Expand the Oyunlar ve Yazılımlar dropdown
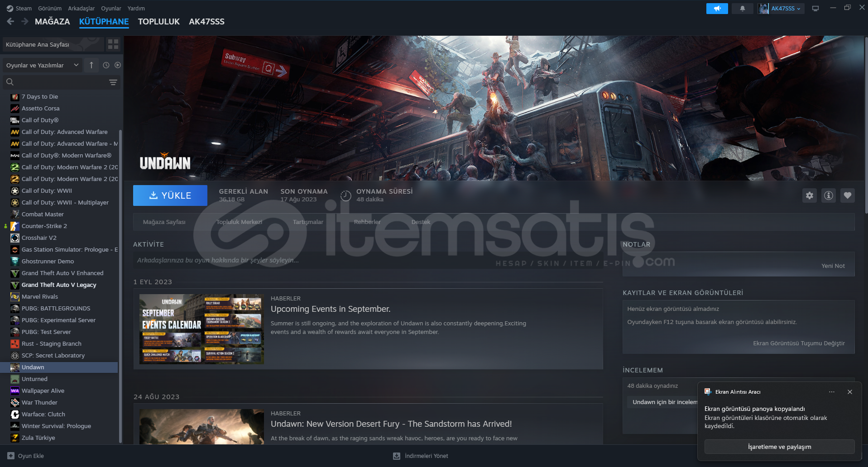Viewport: 868px width, 467px height. (43, 65)
